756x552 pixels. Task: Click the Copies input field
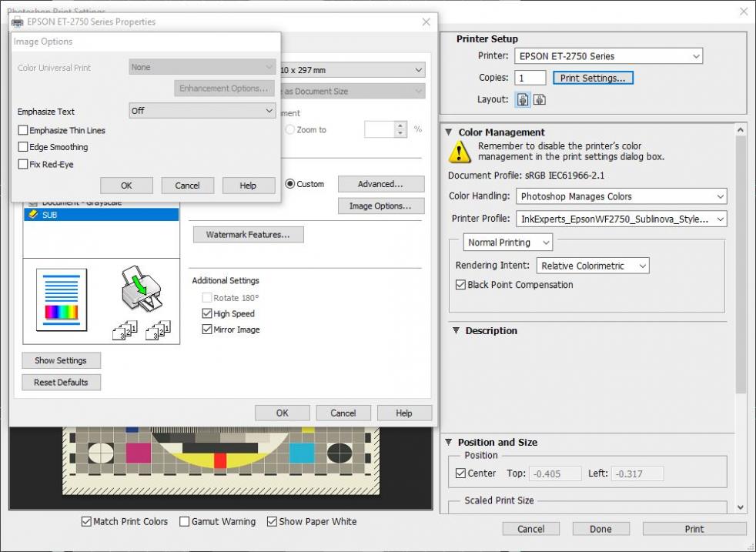(530, 78)
